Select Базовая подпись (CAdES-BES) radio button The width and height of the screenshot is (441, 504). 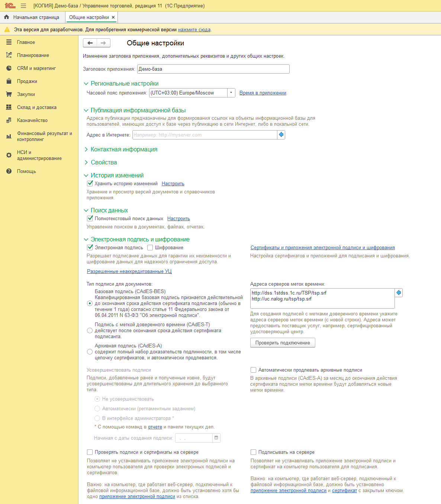pyautogui.click(x=90, y=303)
